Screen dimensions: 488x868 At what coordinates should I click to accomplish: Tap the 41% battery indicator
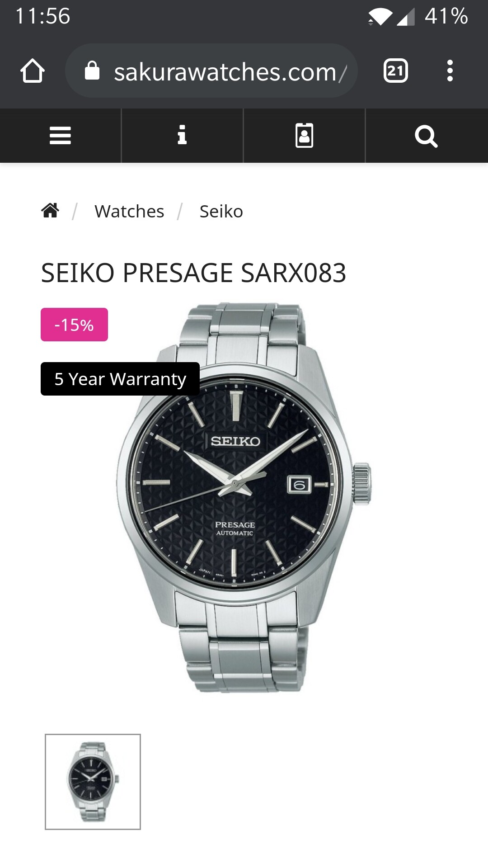pos(446,16)
